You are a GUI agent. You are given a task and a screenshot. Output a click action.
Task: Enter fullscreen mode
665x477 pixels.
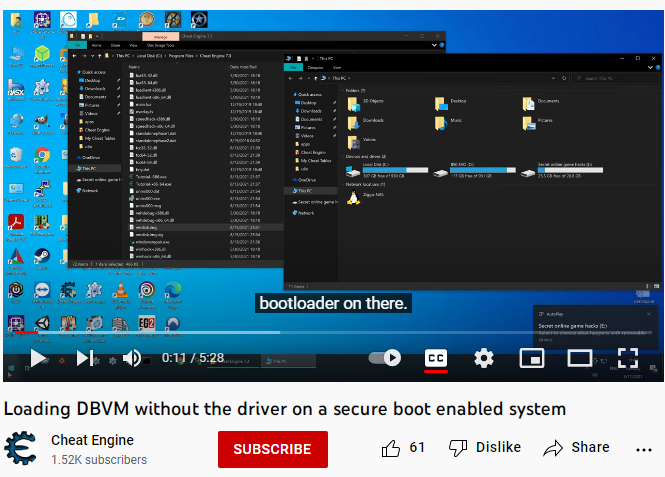coord(627,357)
